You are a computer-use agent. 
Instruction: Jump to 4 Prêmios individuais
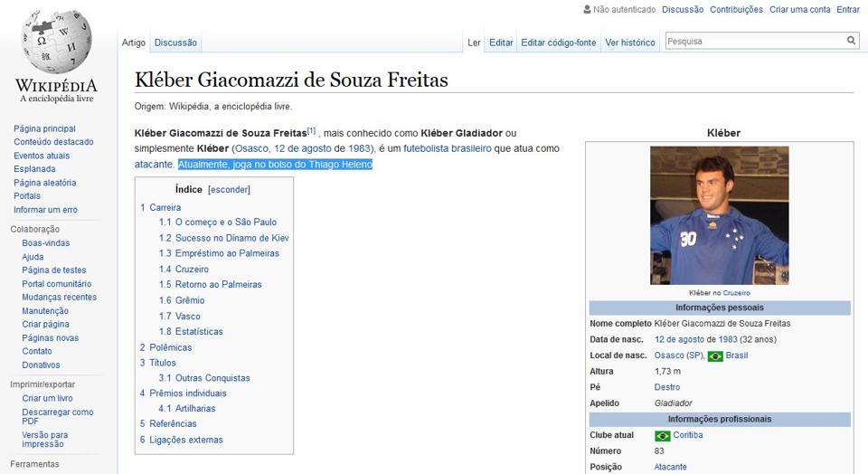click(184, 393)
